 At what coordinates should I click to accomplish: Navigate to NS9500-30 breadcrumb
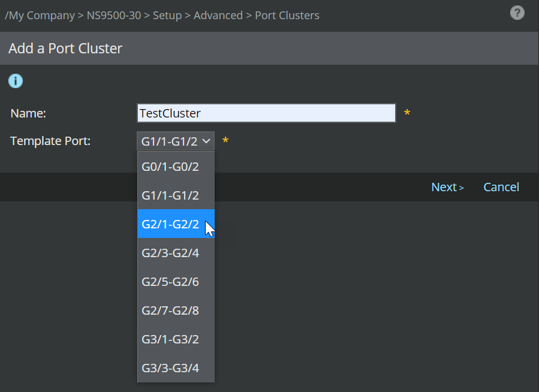pos(114,16)
